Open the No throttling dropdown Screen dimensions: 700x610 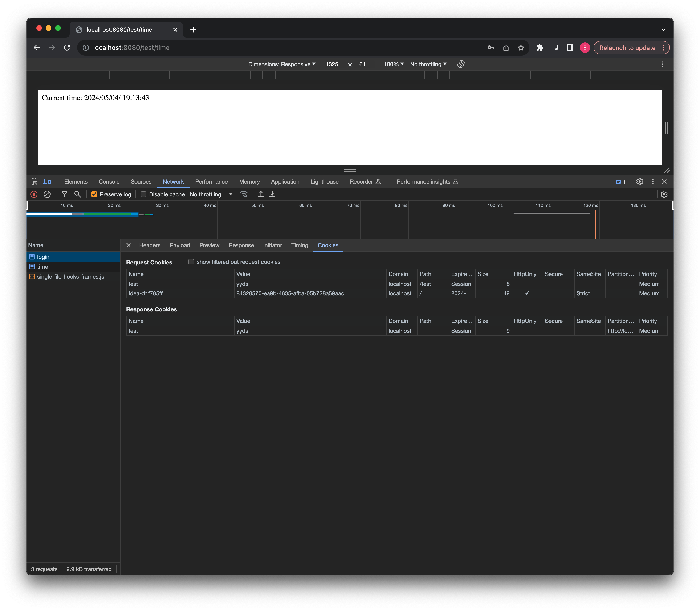pos(211,194)
